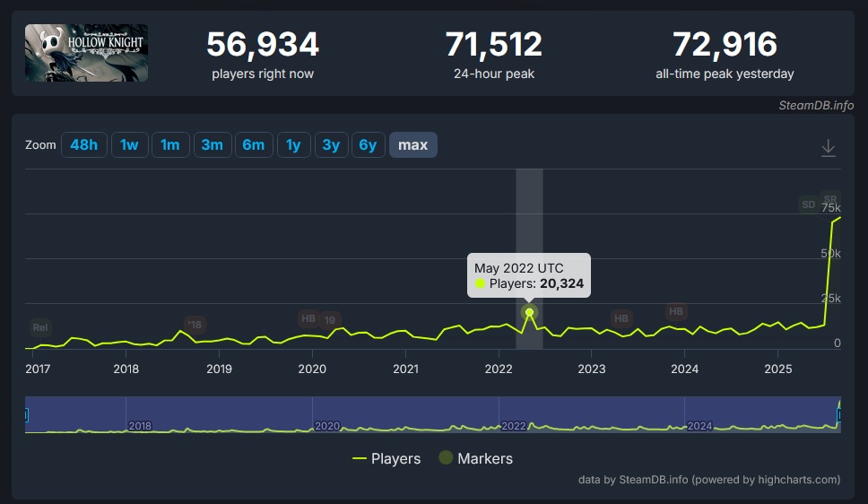Set chart zoom to 6m

(254, 145)
